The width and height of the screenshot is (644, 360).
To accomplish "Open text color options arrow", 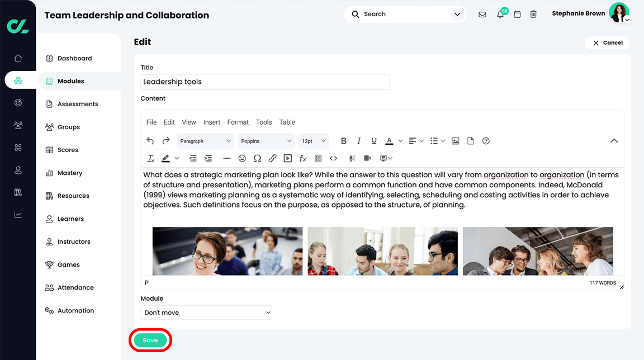I will pos(400,141).
